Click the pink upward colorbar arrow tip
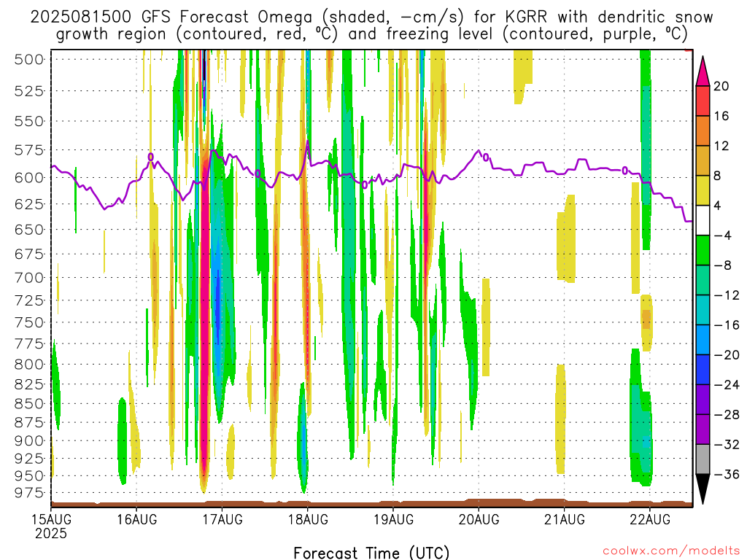Viewport: 747px width, 560px height. click(703, 71)
